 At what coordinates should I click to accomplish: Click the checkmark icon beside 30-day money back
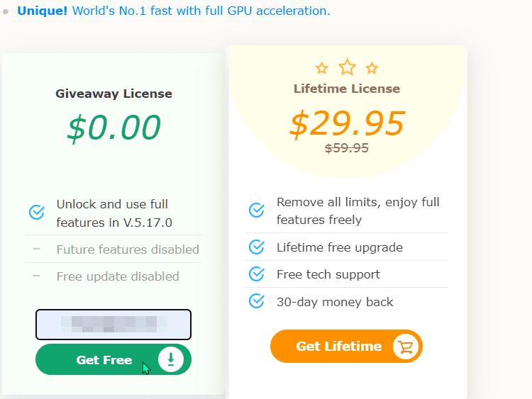(257, 301)
